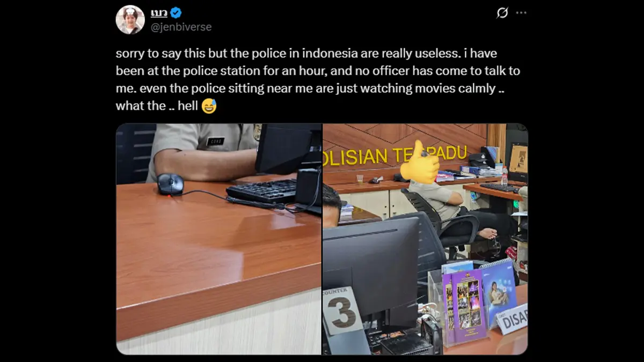This screenshot has height=362, width=644.
Task: Open the display name link beside avatar
Action: 159,13
